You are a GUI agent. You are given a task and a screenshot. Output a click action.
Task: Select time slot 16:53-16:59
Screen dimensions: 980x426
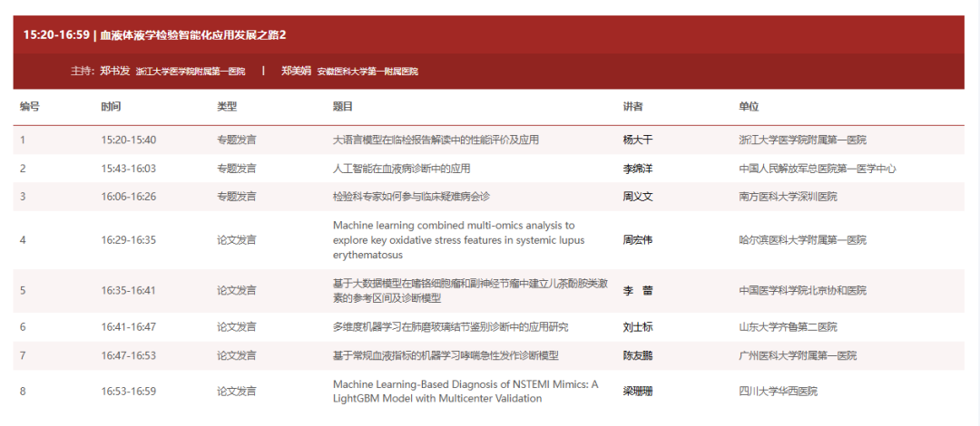pyautogui.click(x=129, y=392)
